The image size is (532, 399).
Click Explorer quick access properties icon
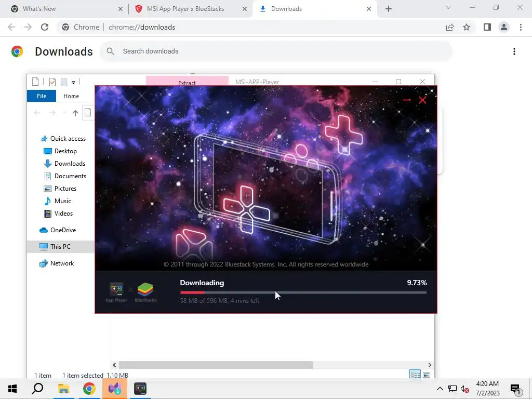click(52, 82)
